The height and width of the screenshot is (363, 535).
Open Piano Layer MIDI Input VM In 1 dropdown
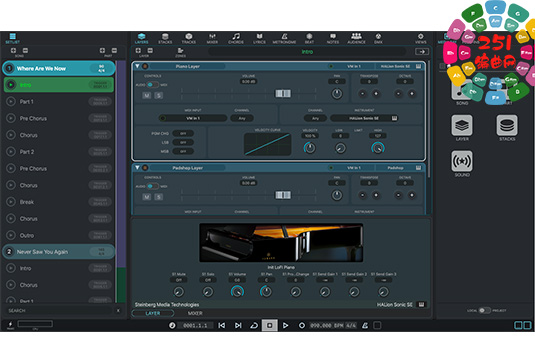(193, 118)
